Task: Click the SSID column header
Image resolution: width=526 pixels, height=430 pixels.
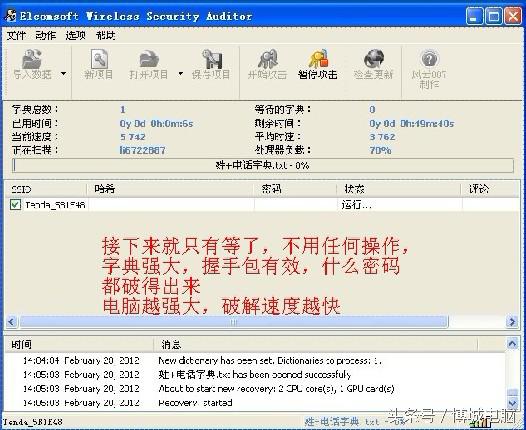Action: tap(46, 189)
